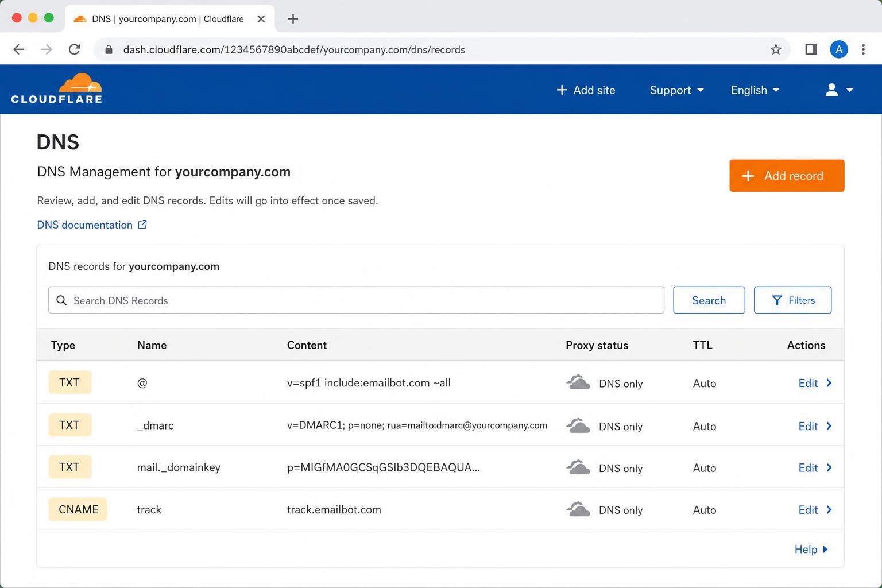Open a new browser tab
Image resolution: width=882 pixels, height=588 pixels.
[x=293, y=19]
